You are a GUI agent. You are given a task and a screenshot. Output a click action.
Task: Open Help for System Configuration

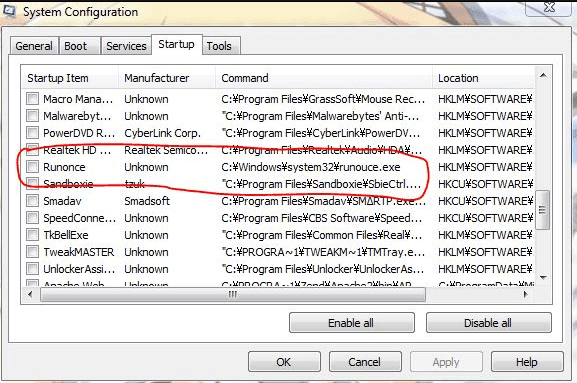point(527,362)
